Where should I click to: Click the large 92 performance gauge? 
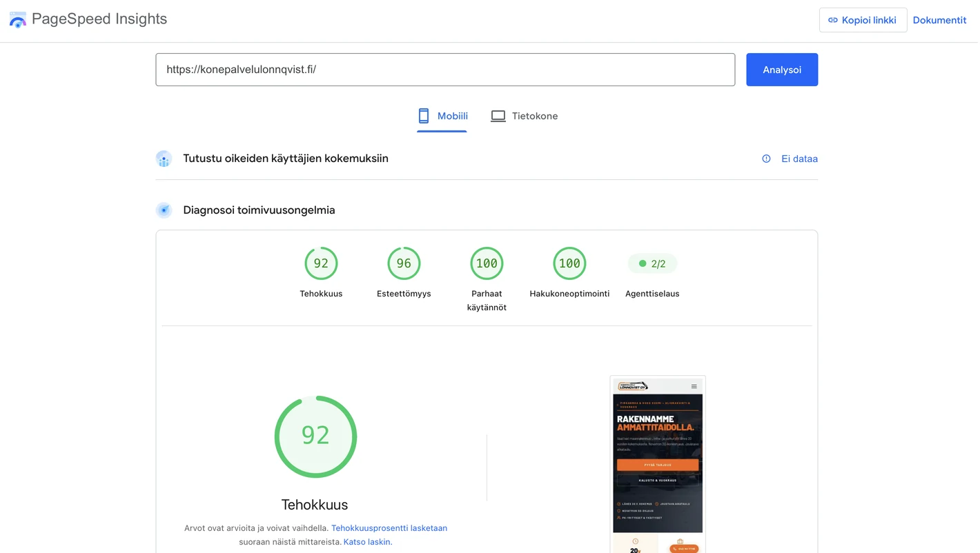click(x=315, y=436)
